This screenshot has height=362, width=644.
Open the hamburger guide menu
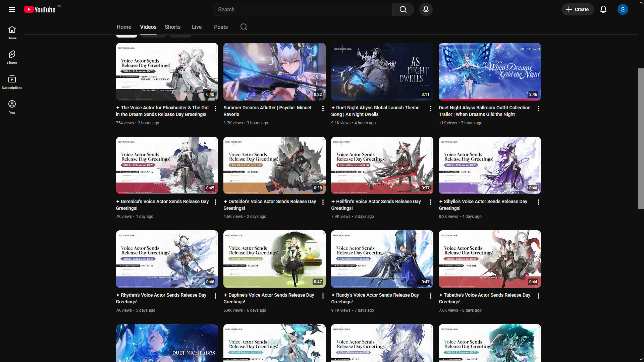click(12, 9)
